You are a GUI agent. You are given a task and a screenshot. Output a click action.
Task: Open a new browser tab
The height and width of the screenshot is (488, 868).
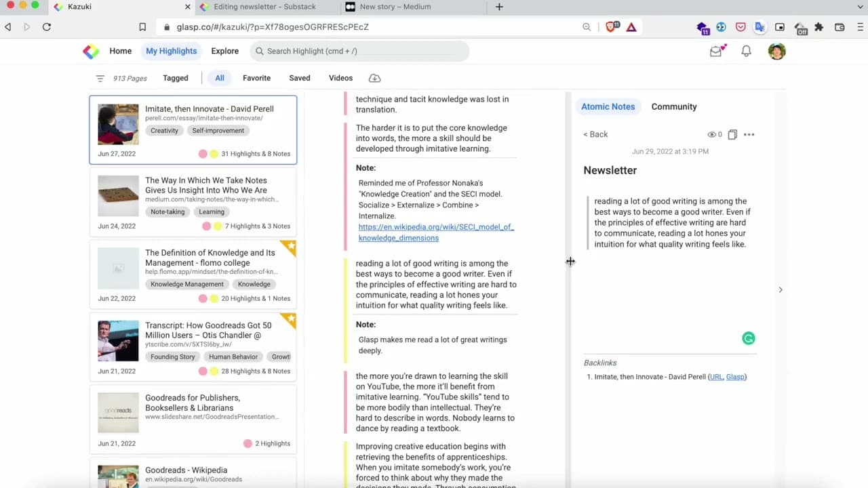pos(499,7)
